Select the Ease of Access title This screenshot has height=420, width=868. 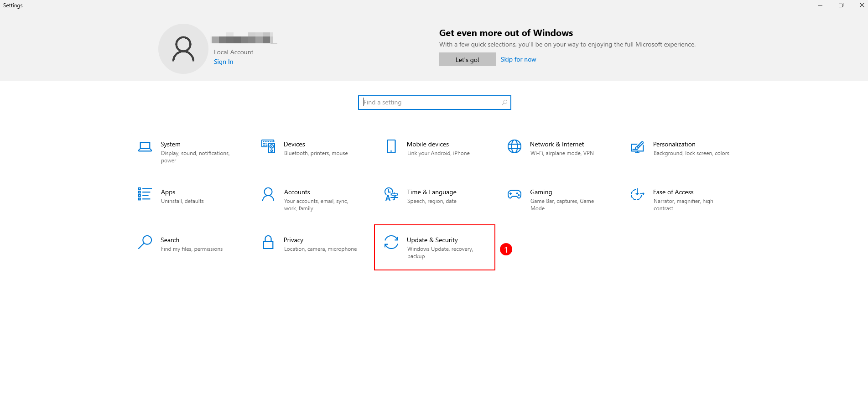point(673,192)
